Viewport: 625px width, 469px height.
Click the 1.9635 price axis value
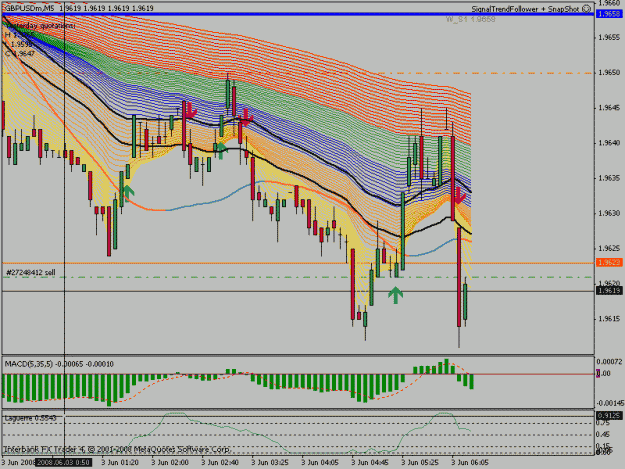(609, 178)
